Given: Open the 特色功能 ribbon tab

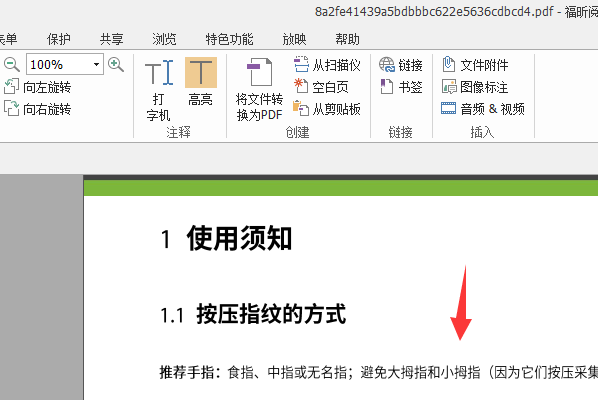Looking at the screenshot, I should (230, 39).
